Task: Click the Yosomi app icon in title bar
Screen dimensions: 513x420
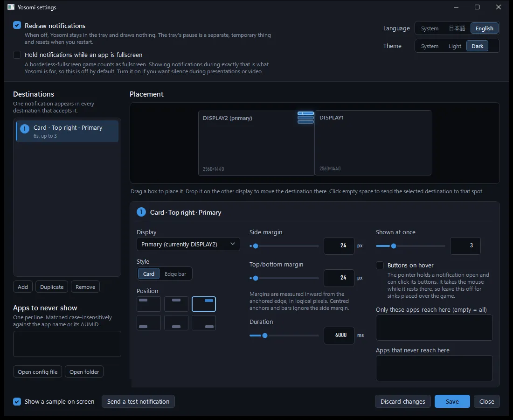Action: tap(11, 7)
